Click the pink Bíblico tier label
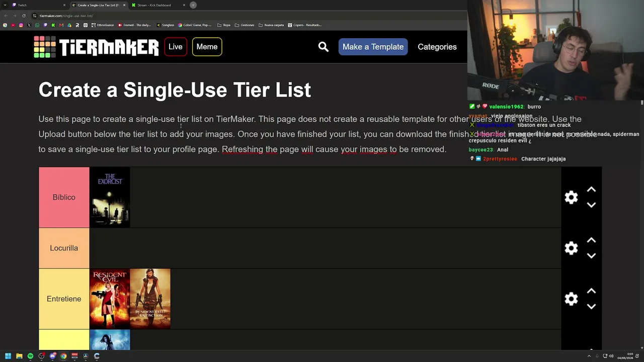Image resolution: width=644 pixels, height=362 pixels. 64,197
